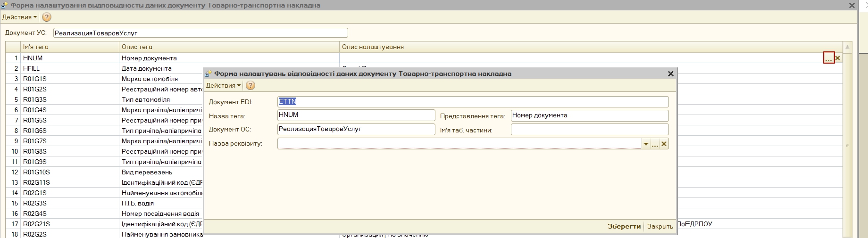Image resolution: width=868 pixels, height=238 pixels.
Task: Select R01G7S row
Action: pyautogui.click(x=70, y=141)
